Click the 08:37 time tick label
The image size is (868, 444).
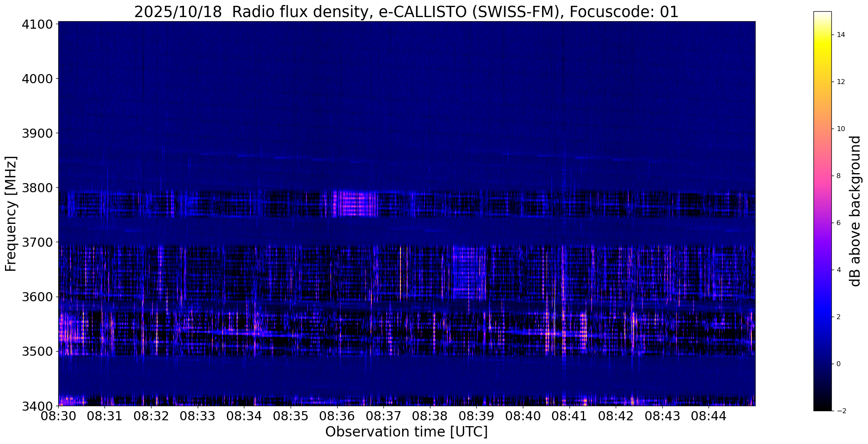(x=384, y=416)
